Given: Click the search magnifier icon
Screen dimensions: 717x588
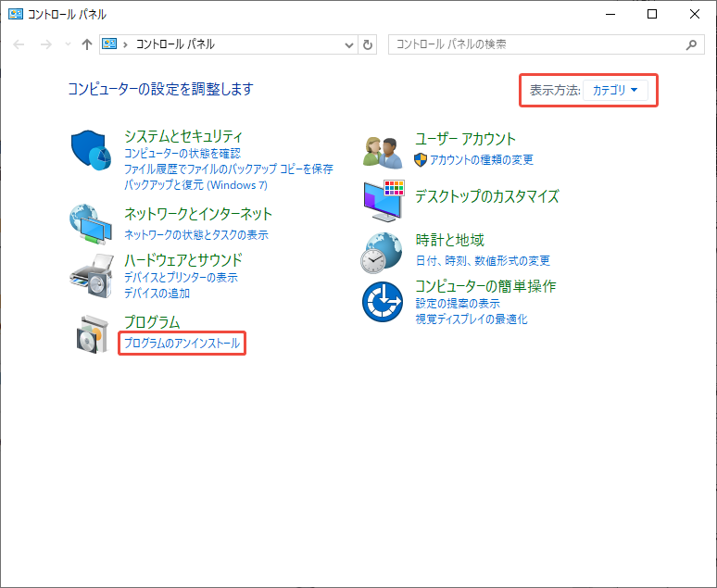Looking at the screenshot, I should coord(691,44).
